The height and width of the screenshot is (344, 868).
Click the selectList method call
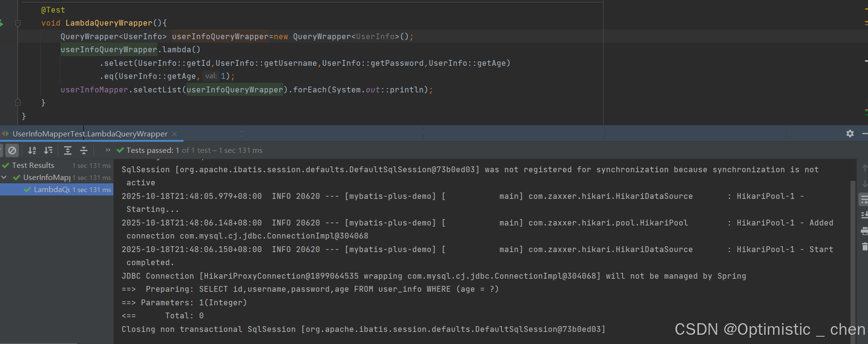(157, 90)
